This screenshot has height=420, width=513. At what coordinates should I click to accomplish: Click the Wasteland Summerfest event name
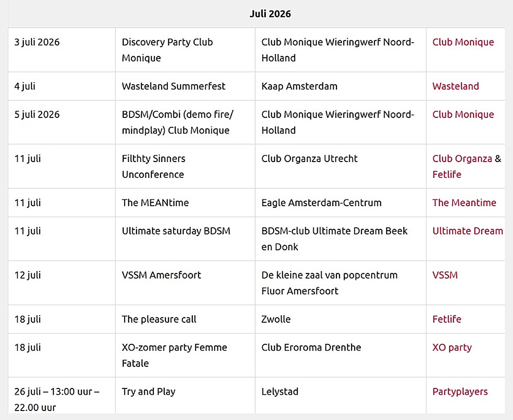click(x=173, y=86)
